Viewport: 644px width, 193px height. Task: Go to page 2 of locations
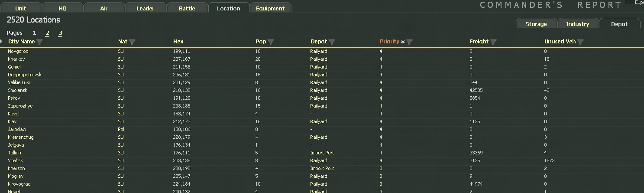[x=47, y=33]
